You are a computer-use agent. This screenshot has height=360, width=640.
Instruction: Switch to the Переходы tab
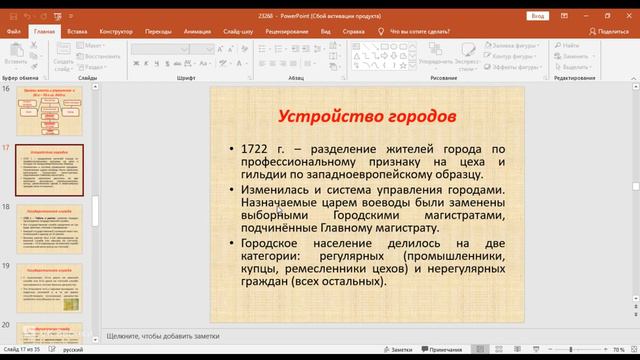coord(158,31)
